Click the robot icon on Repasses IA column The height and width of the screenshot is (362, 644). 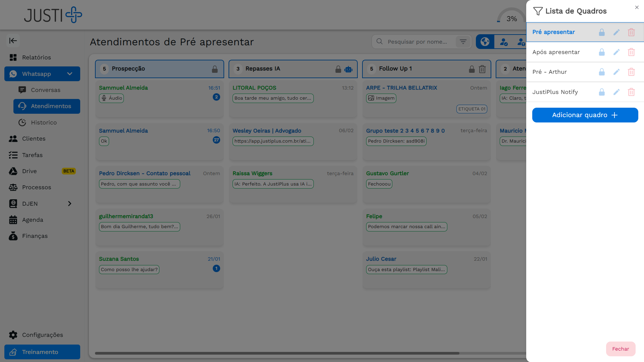(x=348, y=69)
